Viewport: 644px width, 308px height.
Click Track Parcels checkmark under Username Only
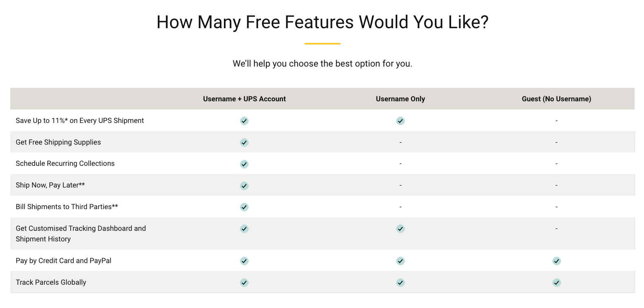click(x=401, y=283)
